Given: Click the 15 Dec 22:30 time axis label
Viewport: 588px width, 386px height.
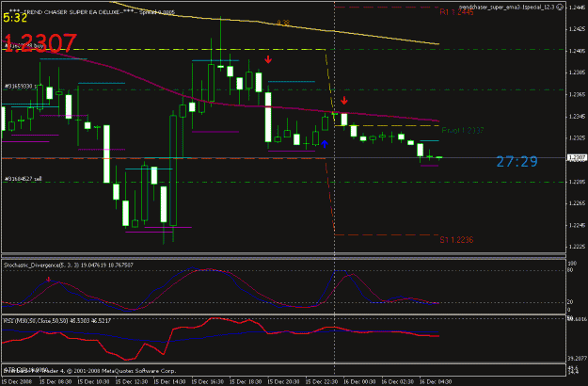Looking at the screenshot, I should pos(322,381).
